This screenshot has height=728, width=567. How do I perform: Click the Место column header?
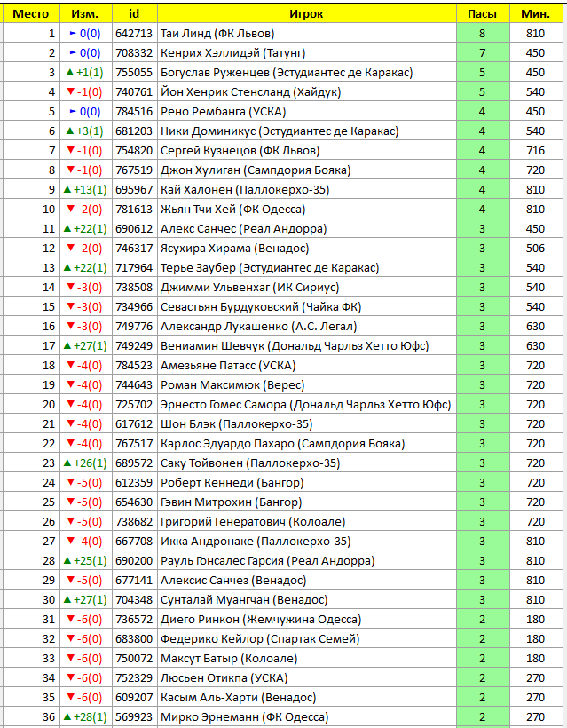(x=31, y=14)
